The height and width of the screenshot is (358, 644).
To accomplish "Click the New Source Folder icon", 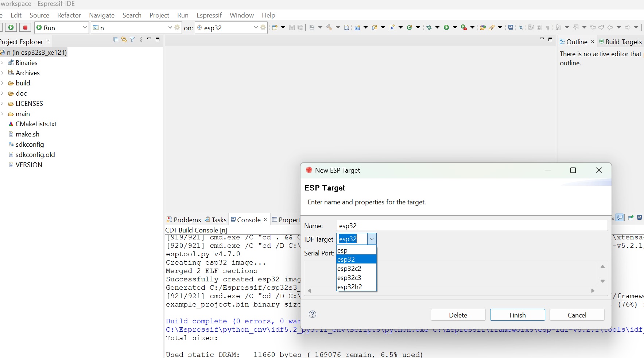I will (375, 27).
